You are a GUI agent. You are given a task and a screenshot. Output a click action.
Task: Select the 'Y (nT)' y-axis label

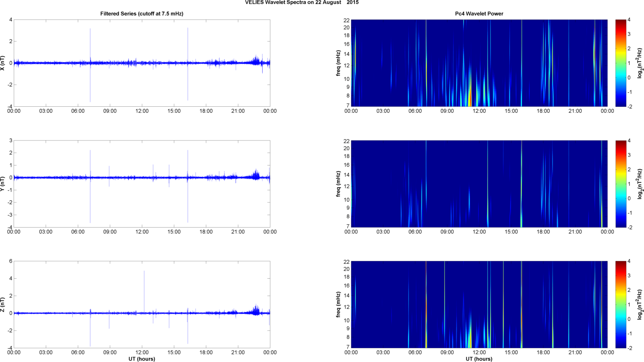point(3,184)
